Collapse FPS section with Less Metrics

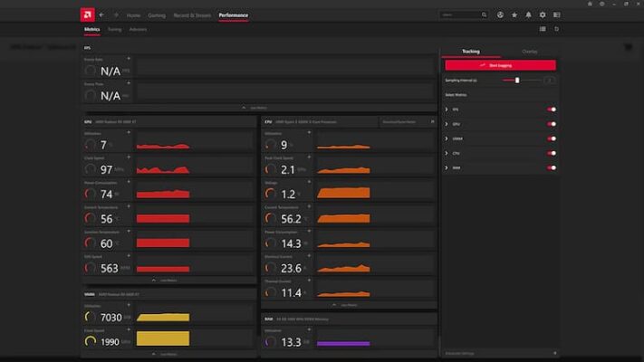coord(255,108)
